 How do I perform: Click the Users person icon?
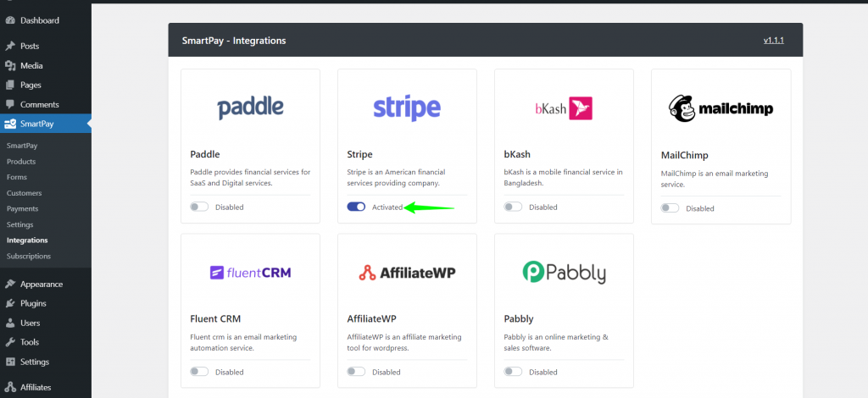[10, 323]
